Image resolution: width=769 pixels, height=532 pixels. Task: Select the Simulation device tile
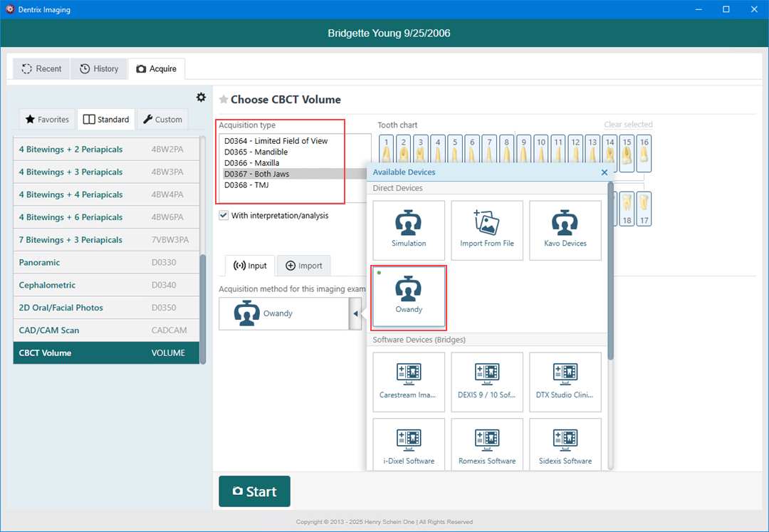coord(409,230)
